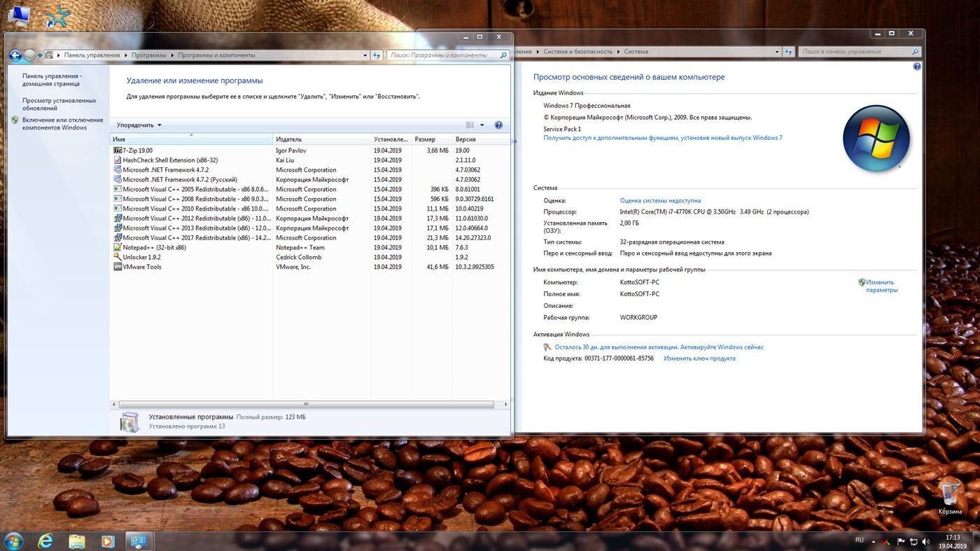
Task: Click 'Изменить параметры' link
Action: click(881, 286)
